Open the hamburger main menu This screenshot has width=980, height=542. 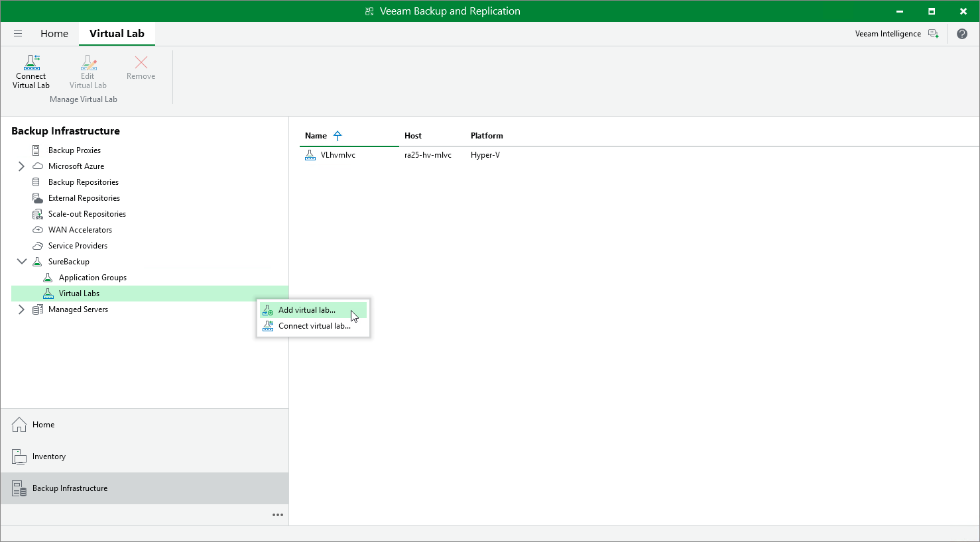pyautogui.click(x=18, y=34)
